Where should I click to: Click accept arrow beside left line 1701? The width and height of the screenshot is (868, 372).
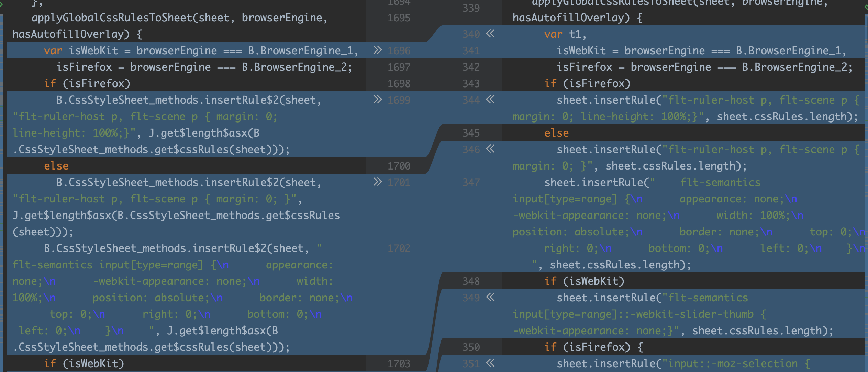(377, 182)
